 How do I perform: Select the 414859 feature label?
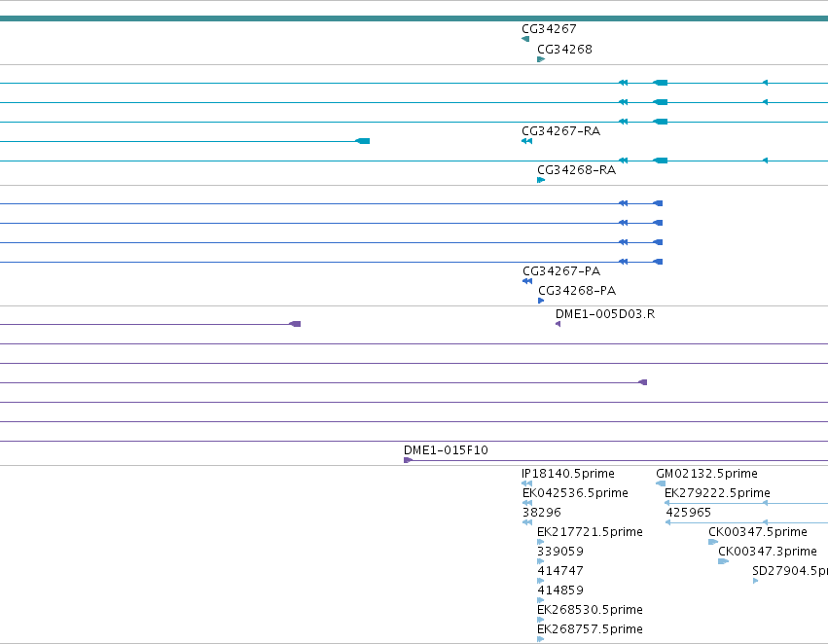click(560, 590)
